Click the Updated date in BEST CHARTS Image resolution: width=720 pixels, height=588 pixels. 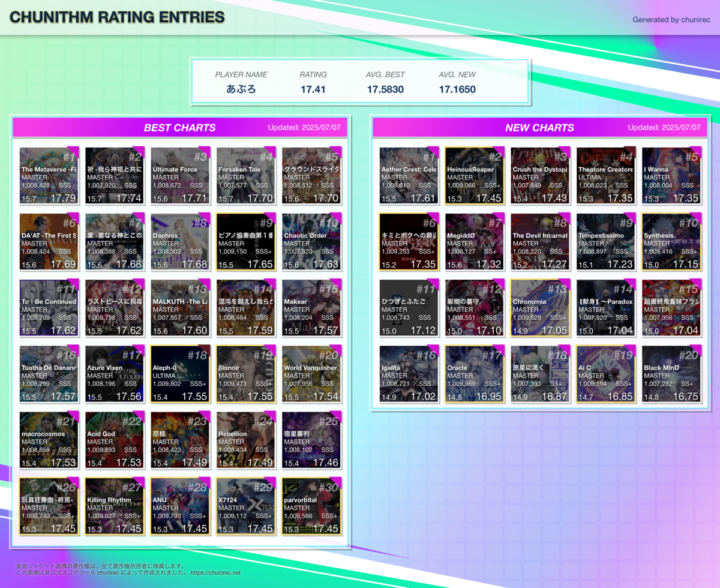(x=304, y=127)
